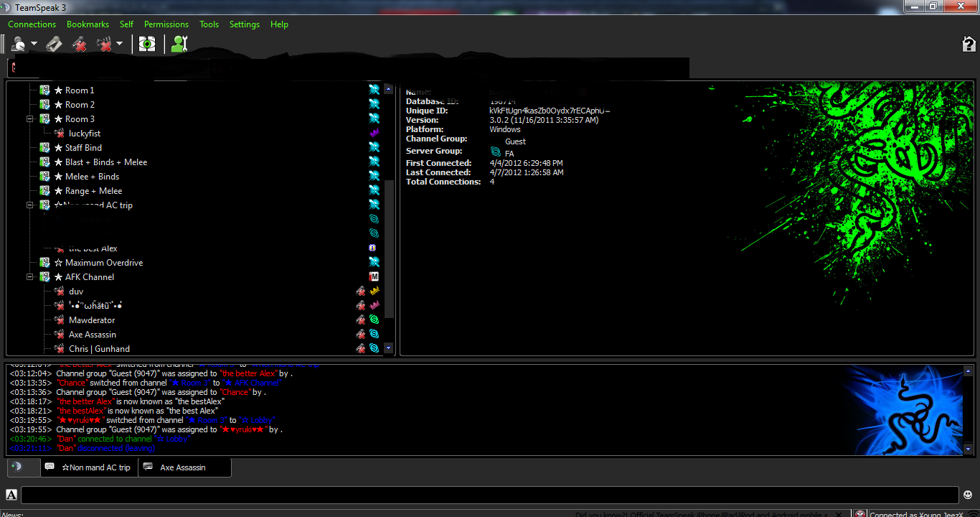
Task: Click the subscribe to all channels eye icon
Action: (147, 45)
